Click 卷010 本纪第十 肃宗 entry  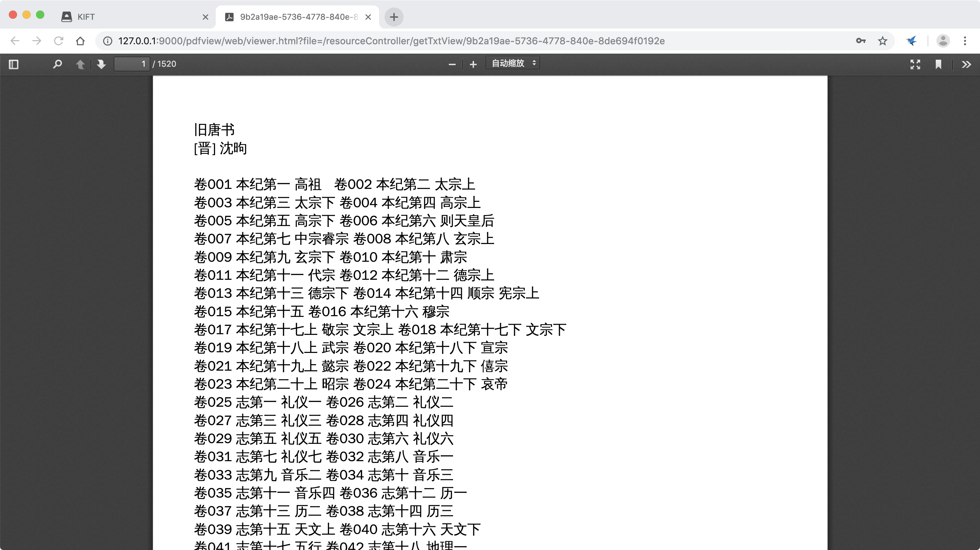pos(403,257)
